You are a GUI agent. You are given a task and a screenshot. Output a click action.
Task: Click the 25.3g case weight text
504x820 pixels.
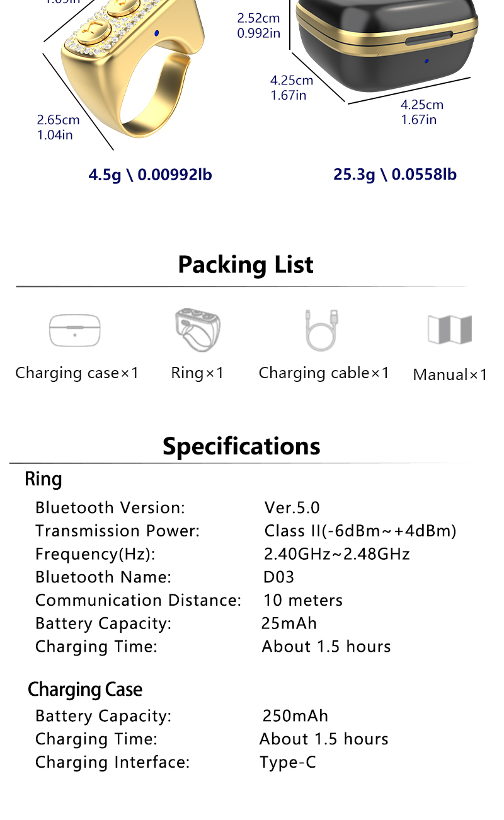[x=395, y=174]
